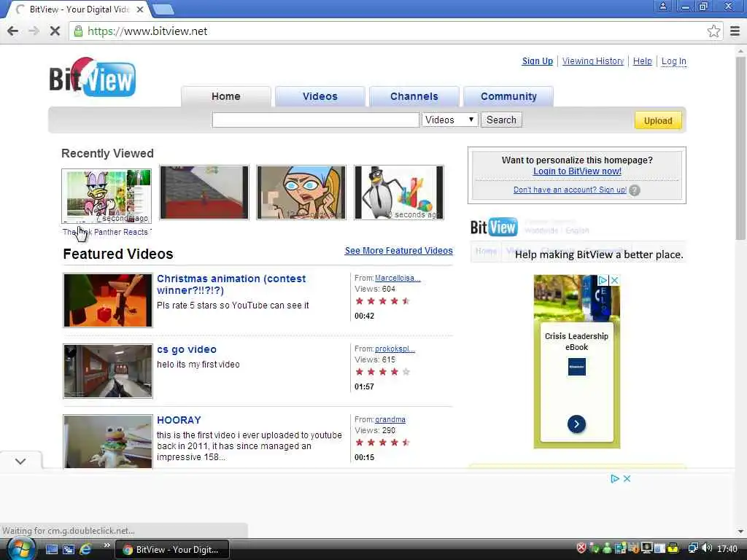Click the AdChoices triangle on the Crisis Leadership ad
The width and height of the screenshot is (747, 560).
603,280
